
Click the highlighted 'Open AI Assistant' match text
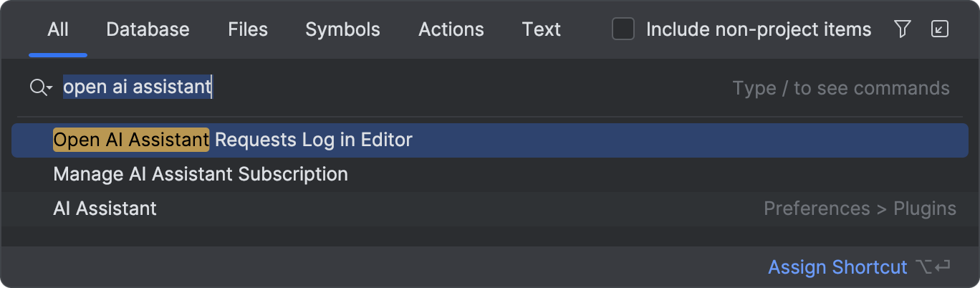click(131, 140)
